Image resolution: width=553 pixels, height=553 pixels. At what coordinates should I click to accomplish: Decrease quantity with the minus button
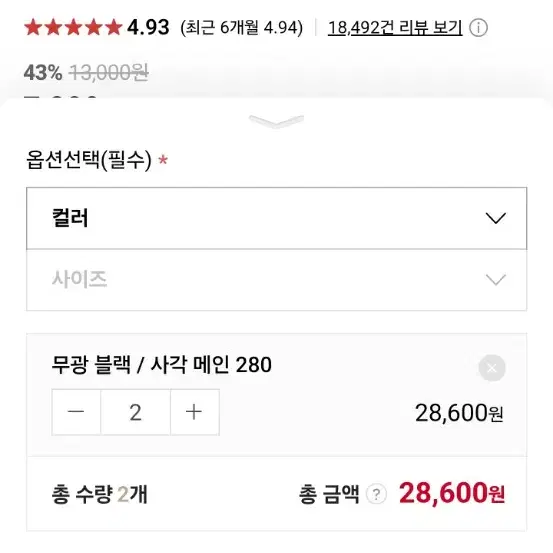pos(76,412)
